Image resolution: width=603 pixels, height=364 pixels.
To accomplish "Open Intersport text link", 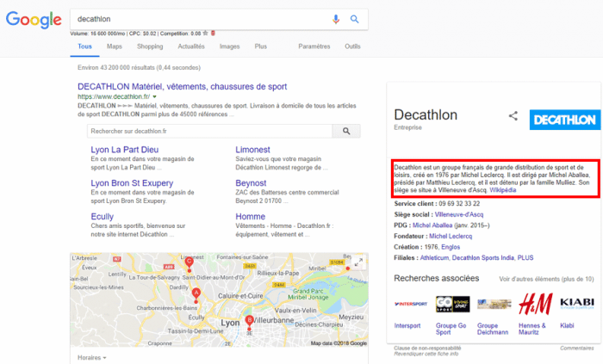I will click(x=407, y=325).
